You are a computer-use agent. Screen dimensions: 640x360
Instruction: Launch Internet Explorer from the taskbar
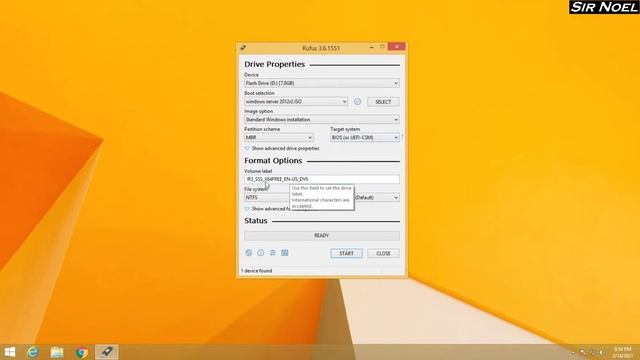click(x=33, y=352)
